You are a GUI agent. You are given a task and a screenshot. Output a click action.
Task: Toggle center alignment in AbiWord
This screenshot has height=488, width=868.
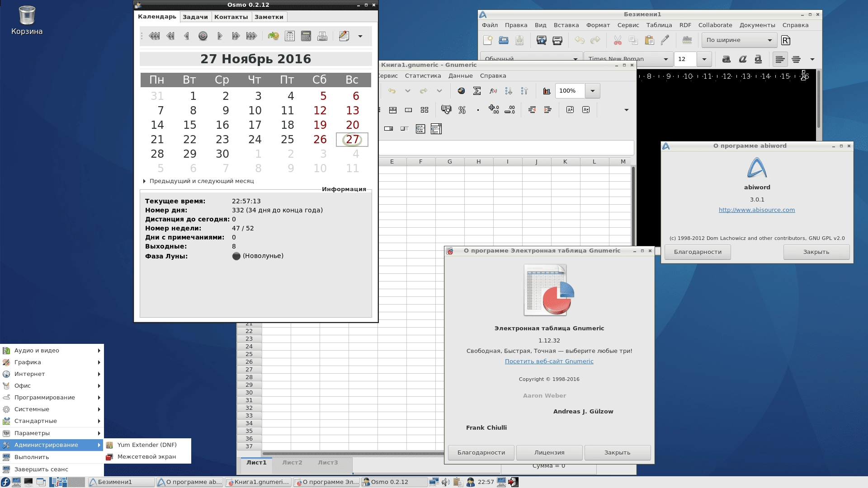coord(796,59)
